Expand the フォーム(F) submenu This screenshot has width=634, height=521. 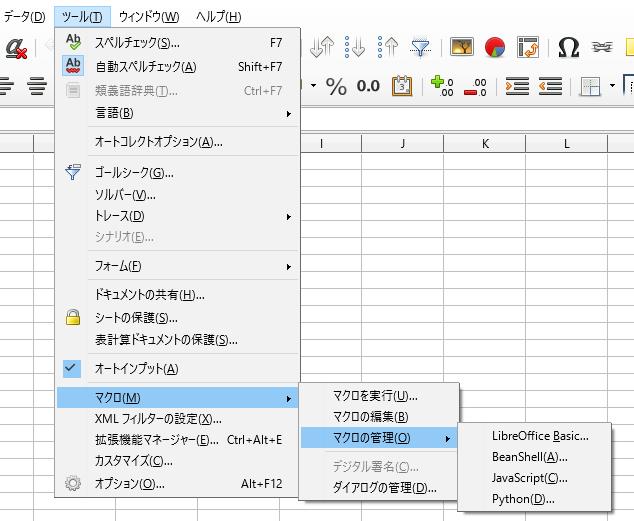pos(178,266)
